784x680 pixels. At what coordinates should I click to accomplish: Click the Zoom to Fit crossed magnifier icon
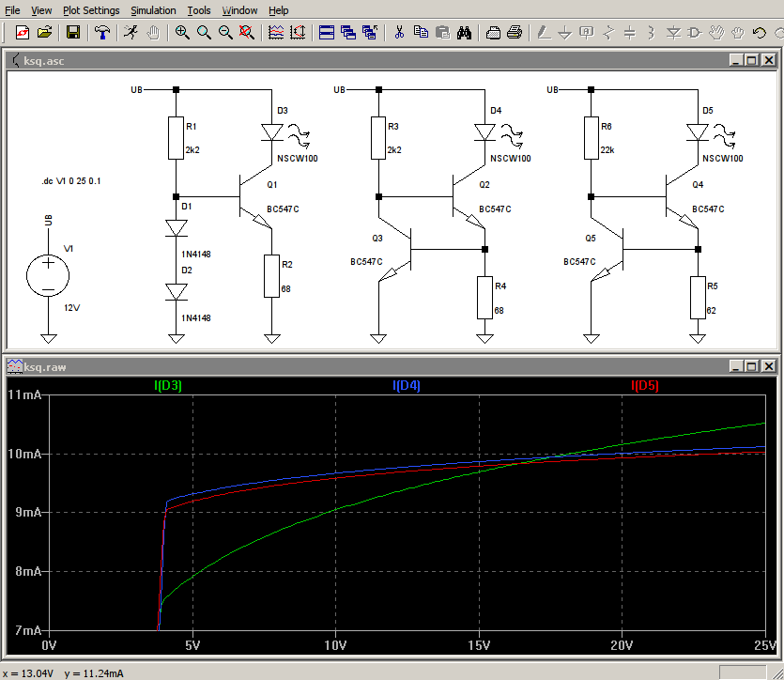[247, 33]
